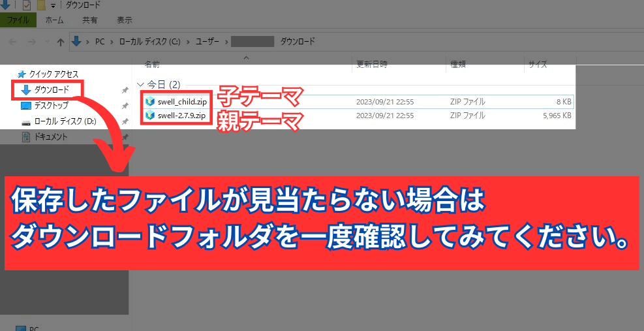Open デスクトップ in navigation pane
644x331 pixels.
52,105
